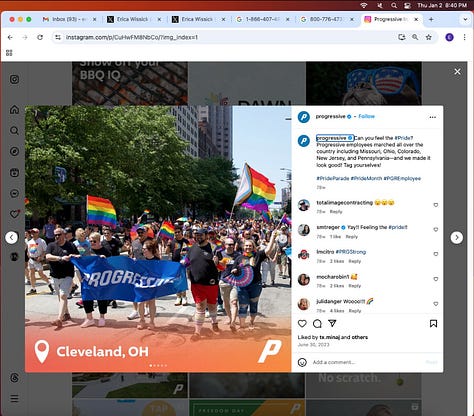Open Messenger icon in sidebar

point(14,193)
